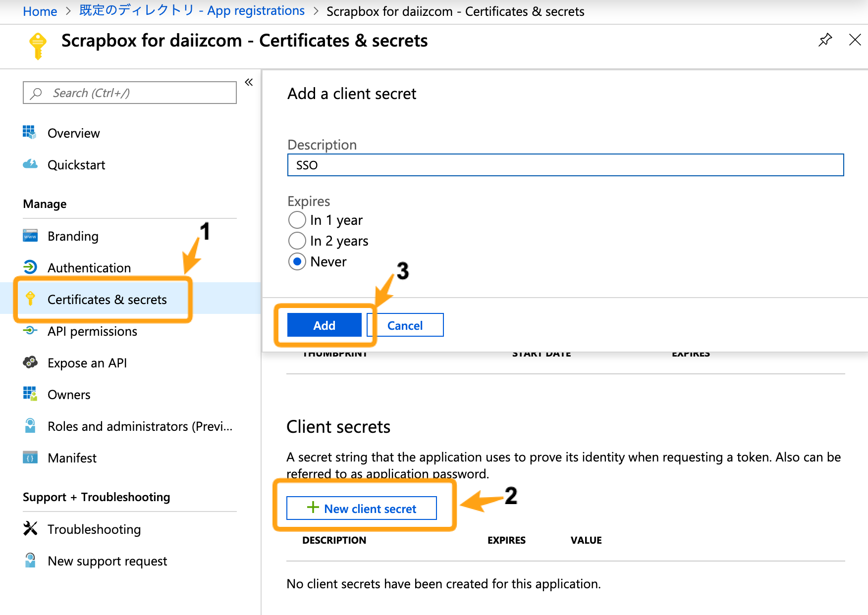Open Roles and administrators menu item

tap(140, 426)
